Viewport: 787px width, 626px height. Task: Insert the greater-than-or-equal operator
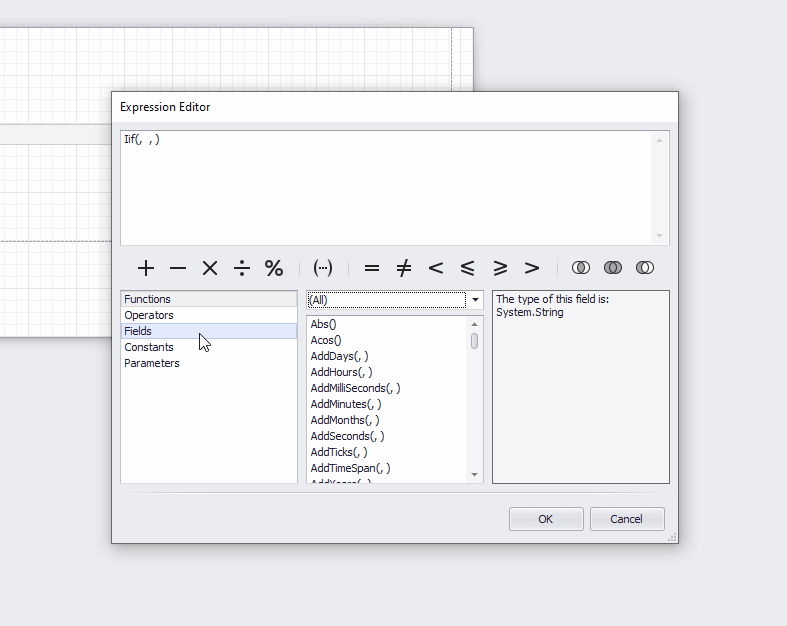(x=500, y=268)
